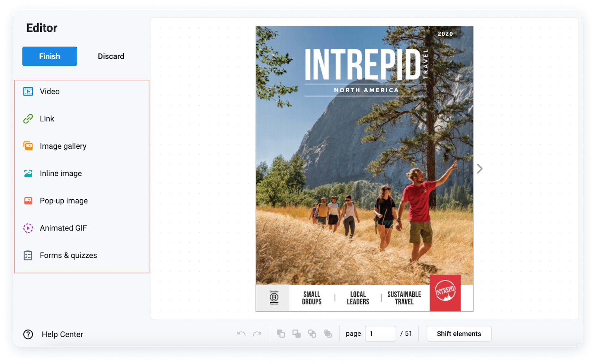Choose the Image gallery icon
This screenshot has height=364, width=596.
pyautogui.click(x=28, y=146)
